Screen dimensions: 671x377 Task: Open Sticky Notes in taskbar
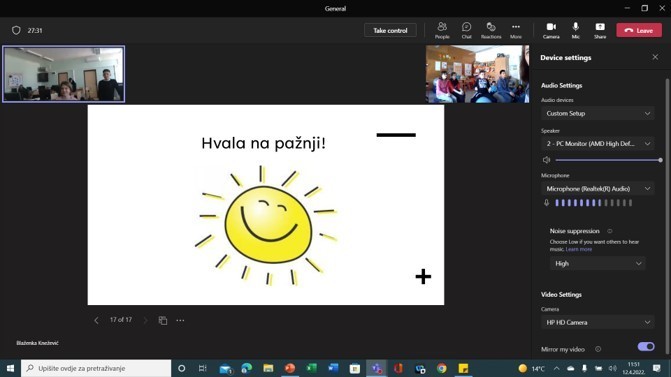click(463, 368)
